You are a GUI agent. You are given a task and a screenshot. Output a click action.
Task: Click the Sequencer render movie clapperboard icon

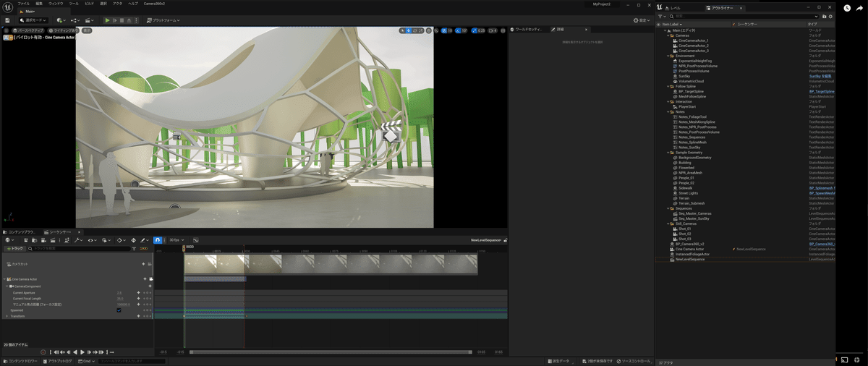(53, 240)
